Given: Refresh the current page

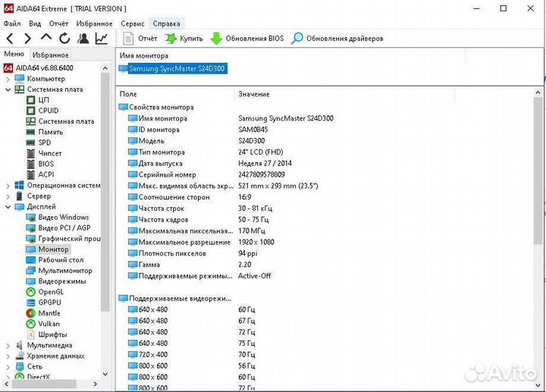Looking at the screenshot, I should click(64, 39).
